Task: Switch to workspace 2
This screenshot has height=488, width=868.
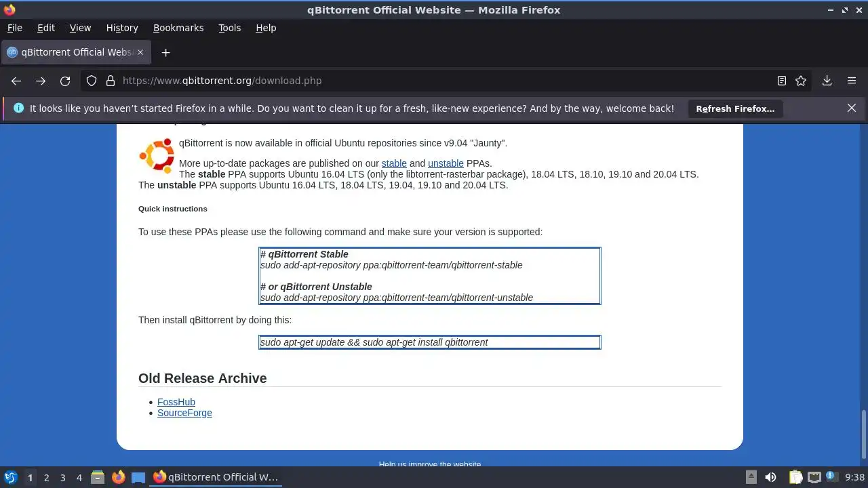Action: point(46,478)
